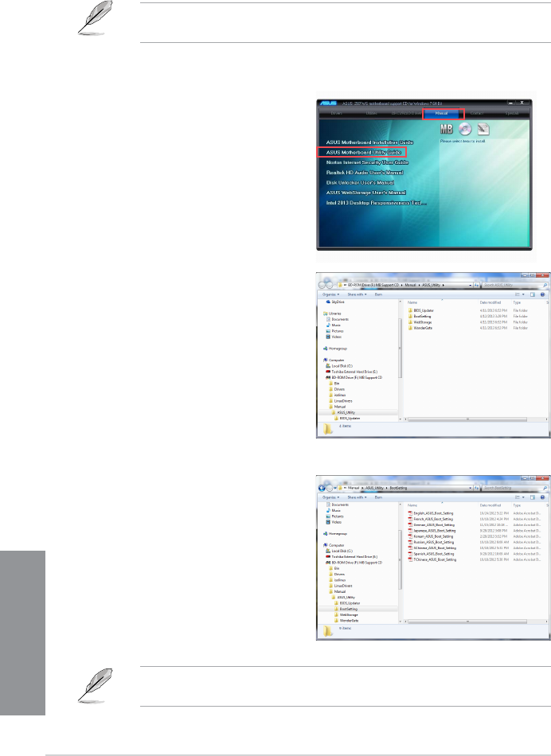Screen dimensions: 551x756
Task: Select LinuxDrivers folder in BootSetting window tree
Action: point(341,586)
